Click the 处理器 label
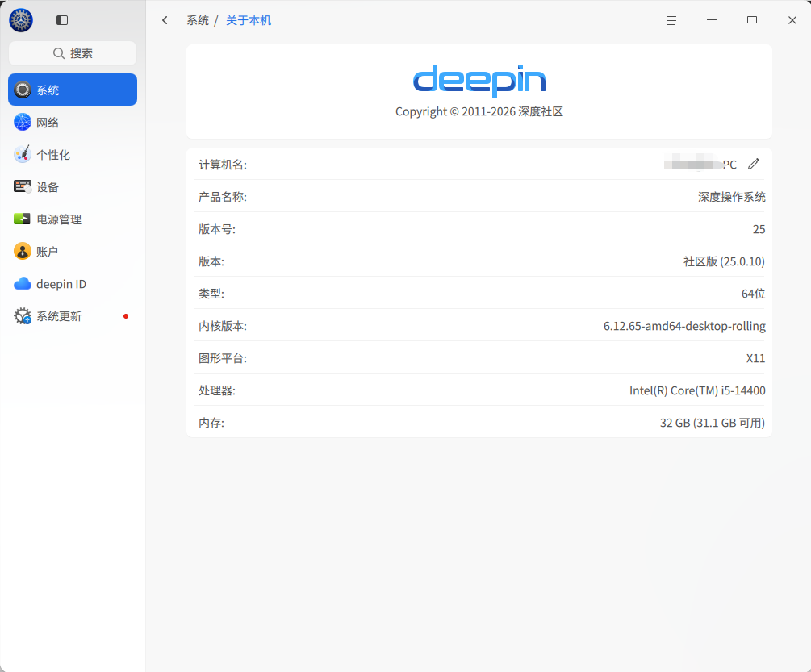This screenshot has width=811, height=672. [x=217, y=390]
